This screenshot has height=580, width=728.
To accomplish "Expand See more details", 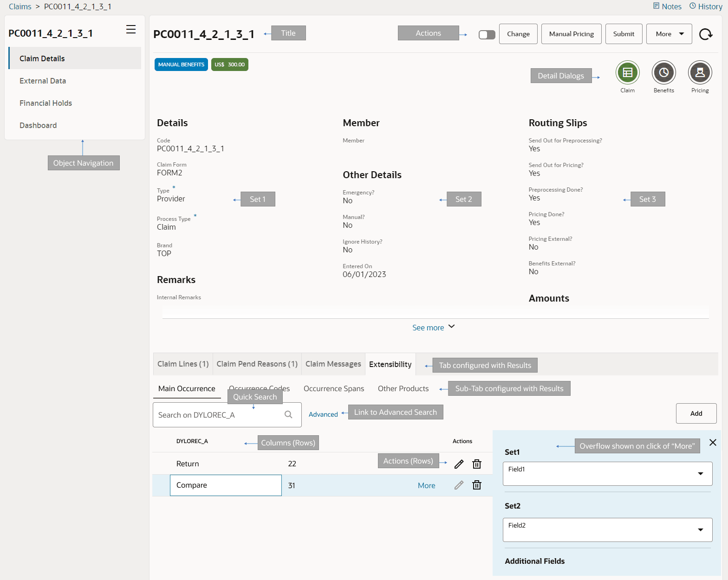I will (433, 328).
